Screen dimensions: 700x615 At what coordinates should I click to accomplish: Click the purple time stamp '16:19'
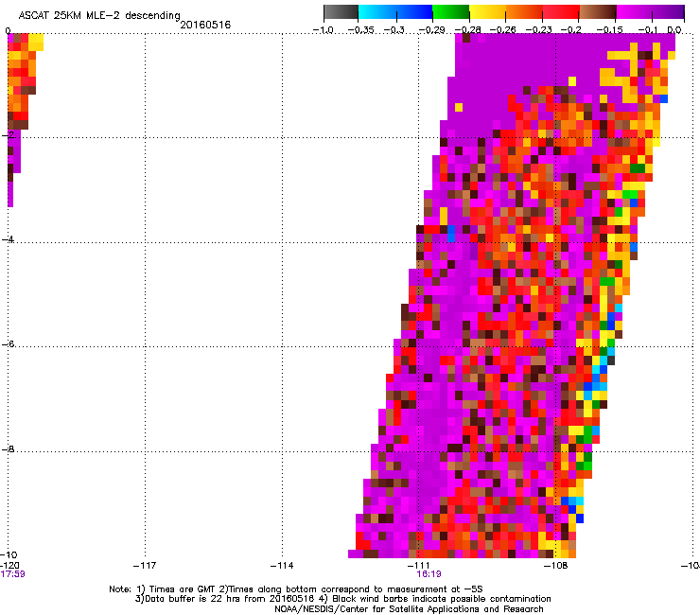click(x=429, y=574)
